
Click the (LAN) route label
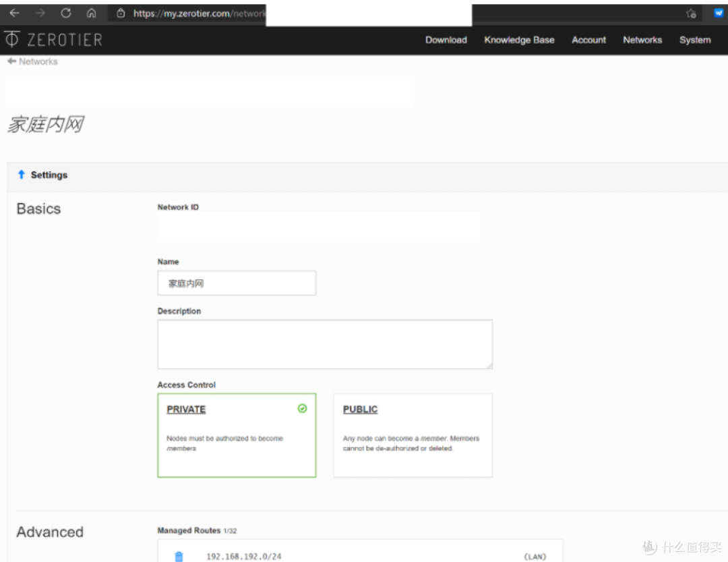click(535, 557)
